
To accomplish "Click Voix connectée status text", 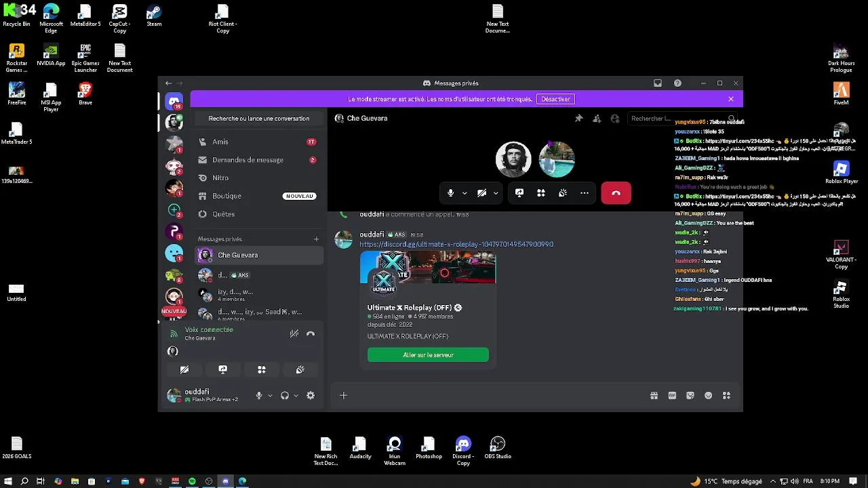I will click(209, 330).
